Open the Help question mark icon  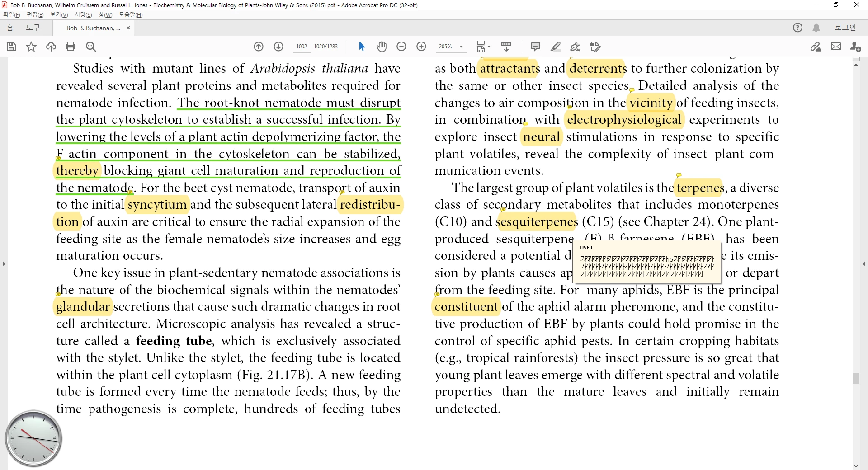797,28
